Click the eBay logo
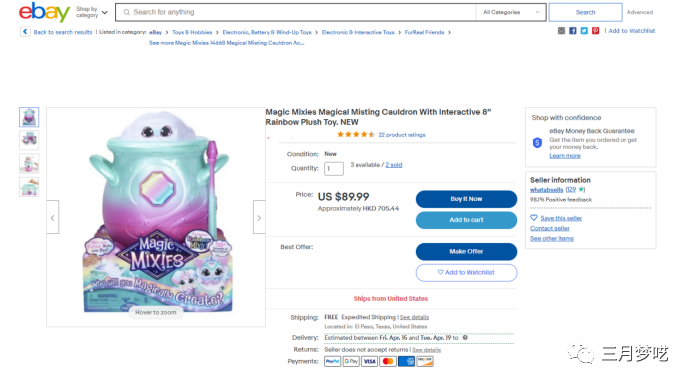Image resolution: width=691 pixels, height=384 pixels. pyautogui.click(x=44, y=12)
